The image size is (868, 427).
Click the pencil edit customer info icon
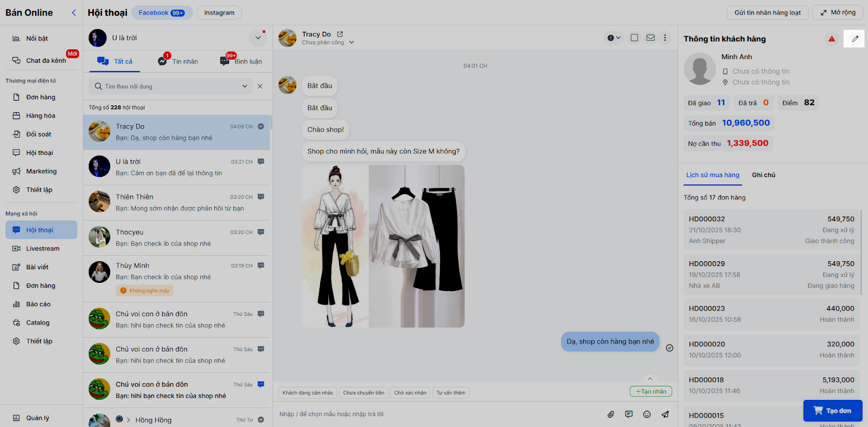click(x=854, y=38)
